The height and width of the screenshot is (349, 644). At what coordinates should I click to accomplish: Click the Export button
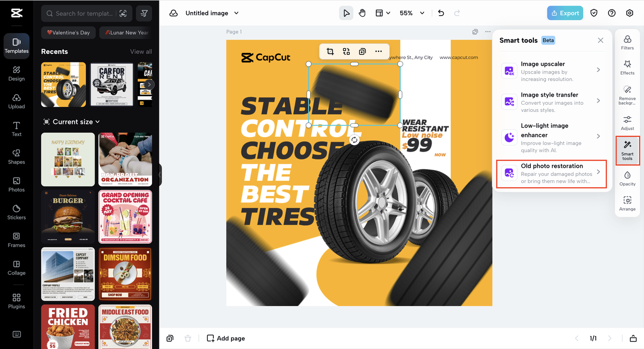(565, 13)
